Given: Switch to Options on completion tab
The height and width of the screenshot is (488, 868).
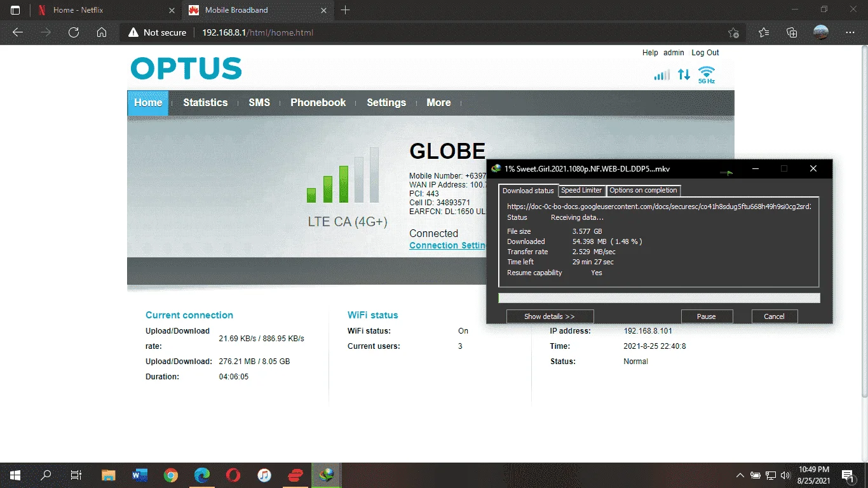Looking at the screenshot, I should pos(644,190).
